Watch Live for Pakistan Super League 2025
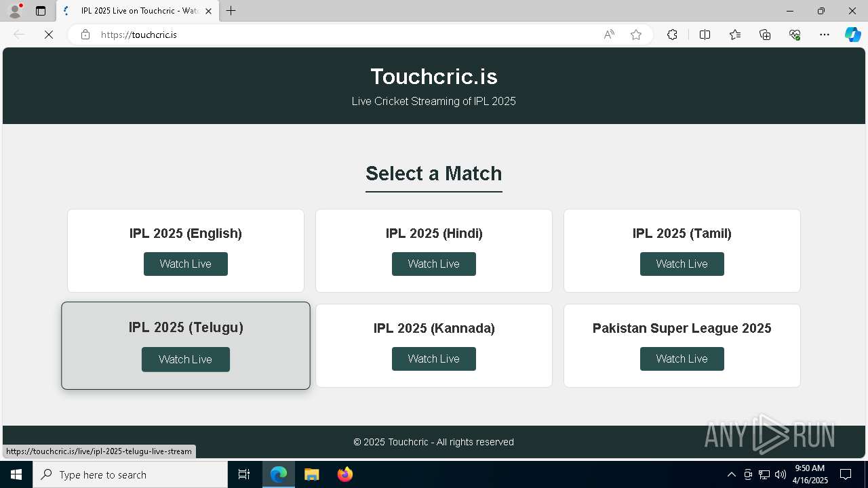This screenshot has width=868, height=488. click(x=682, y=359)
